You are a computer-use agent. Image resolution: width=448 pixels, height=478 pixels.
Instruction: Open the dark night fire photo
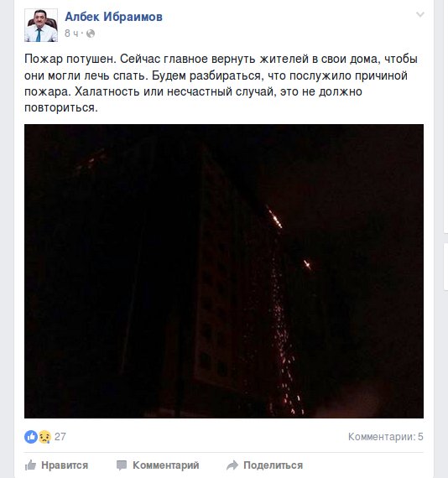[224, 271]
